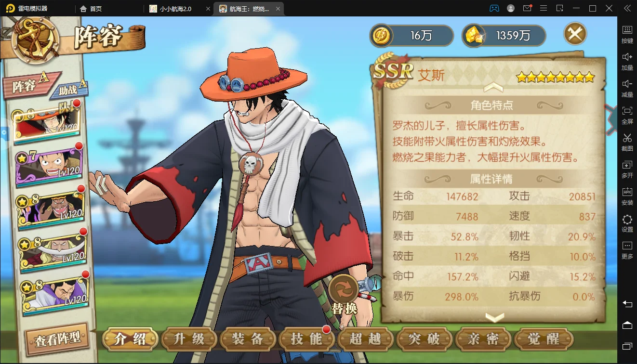The image size is (637, 364).
Task: Toggle 全屏 fullscreen in emulator sidebar
Action: (627, 115)
